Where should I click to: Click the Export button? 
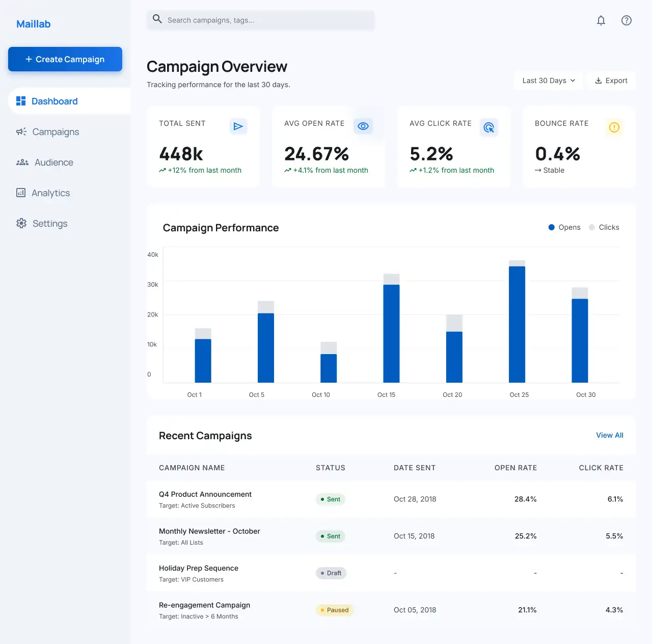(611, 81)
